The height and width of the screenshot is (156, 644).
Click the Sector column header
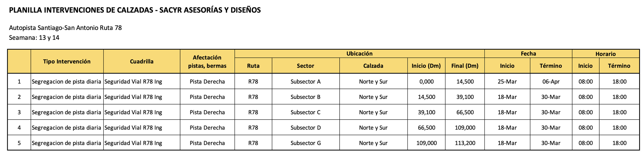305,66
